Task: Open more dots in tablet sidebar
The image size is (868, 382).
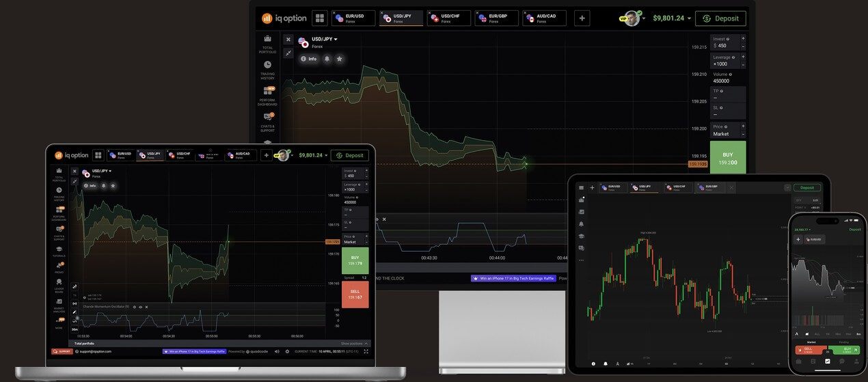Action: click(582, 260)
